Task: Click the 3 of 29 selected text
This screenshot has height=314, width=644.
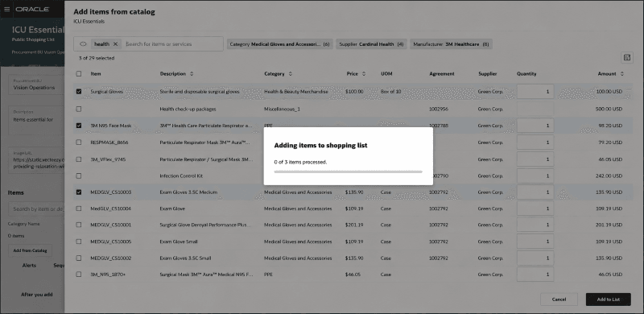Action: click(x=97, y=58)
